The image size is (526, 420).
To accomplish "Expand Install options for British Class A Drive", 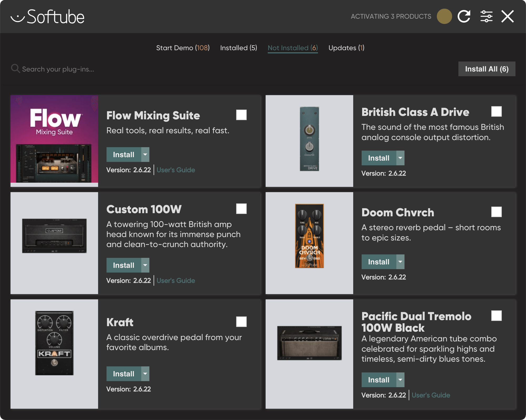I will pyautogui.click(x=400, y=158).
